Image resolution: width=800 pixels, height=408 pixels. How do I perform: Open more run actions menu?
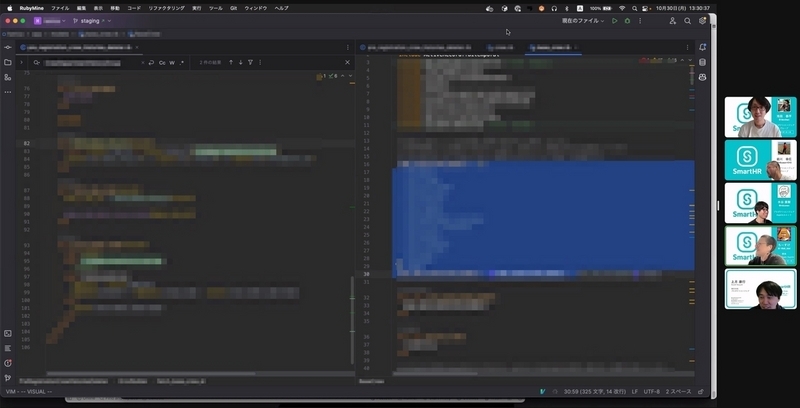(640, 21)
